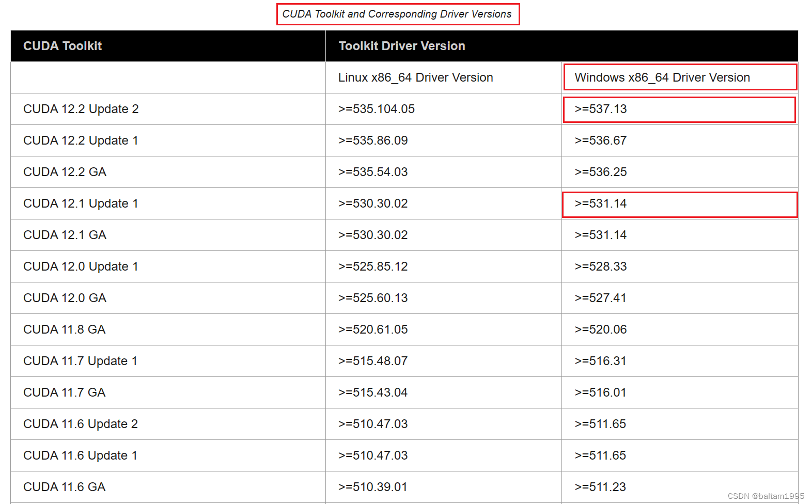Image resolution: width=812 pixels, height=504 pixels.
Task: Click the 'CUDA Toolkit' column header
Action: (x=63, y=46)
